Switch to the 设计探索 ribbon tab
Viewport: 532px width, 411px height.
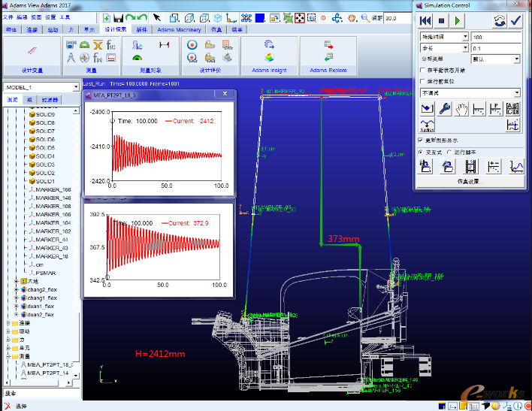[x=116, y=29]
